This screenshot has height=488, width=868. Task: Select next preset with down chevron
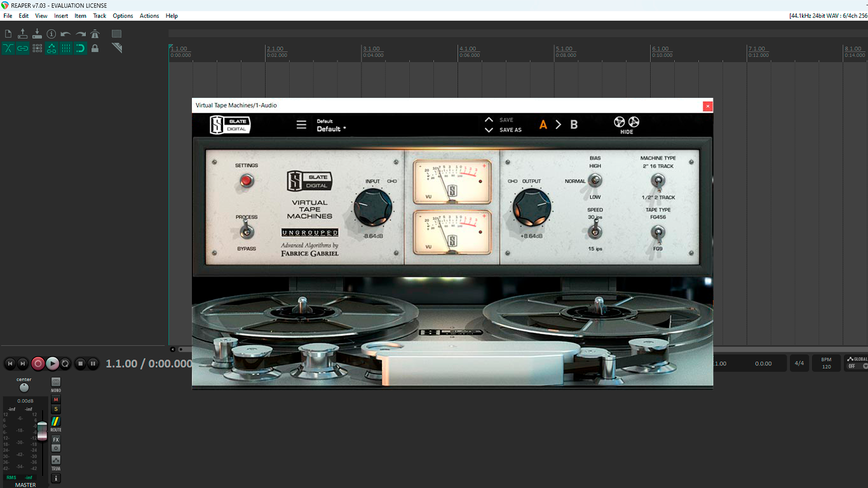click(x=489, y=130)
